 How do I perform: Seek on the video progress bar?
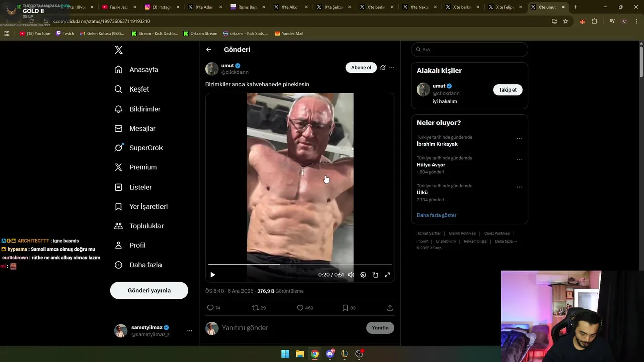pyautogui.click(x=300, y=264)
